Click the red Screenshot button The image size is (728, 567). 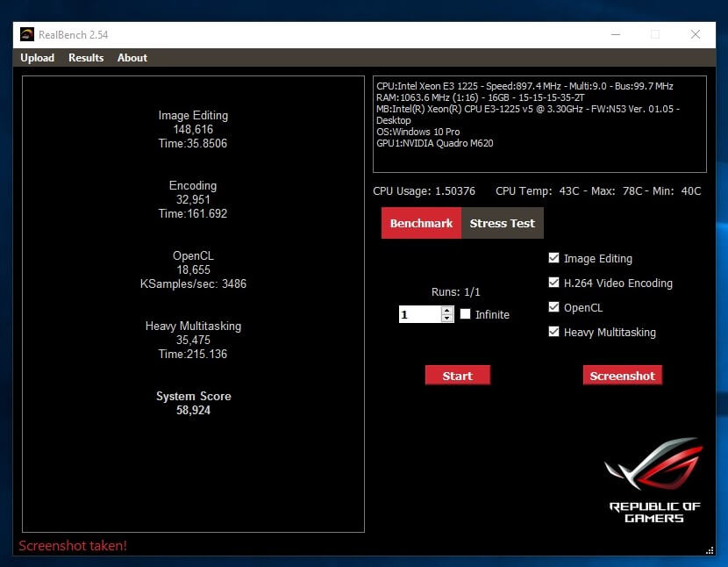[x=623, y=376]
